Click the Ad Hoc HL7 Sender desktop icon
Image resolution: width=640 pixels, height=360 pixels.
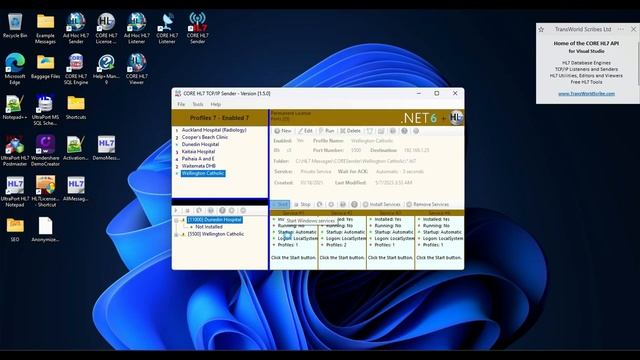tap(76, 28)
